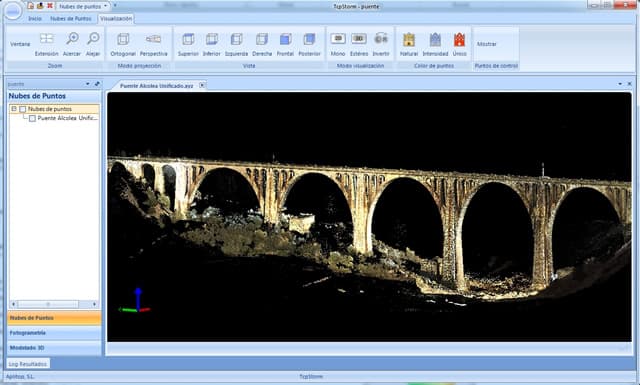The width and height of the screenshot is (640, 385).
Task: Open the quick-access toolbar customize arrow
Action: (115, 6)
